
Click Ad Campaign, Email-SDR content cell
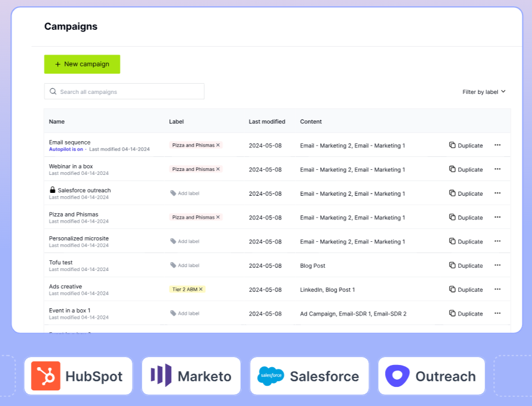coord(353,314)
